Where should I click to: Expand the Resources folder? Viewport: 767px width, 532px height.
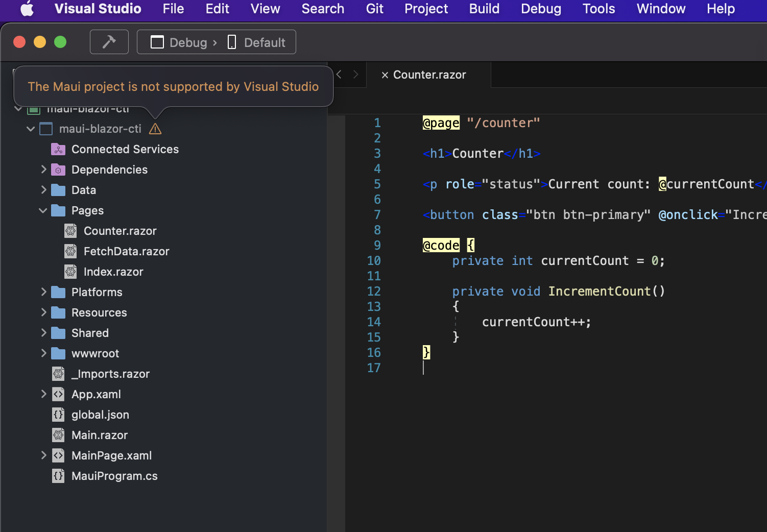(43, 312)
